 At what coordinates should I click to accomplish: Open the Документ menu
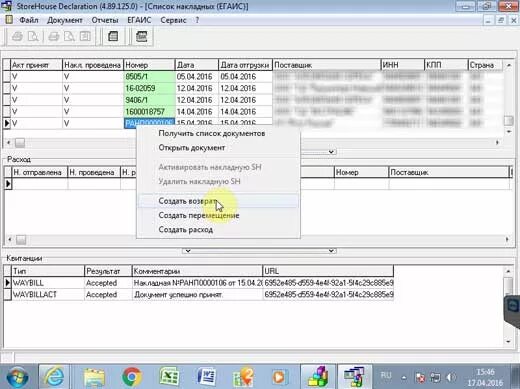[65, 20]
